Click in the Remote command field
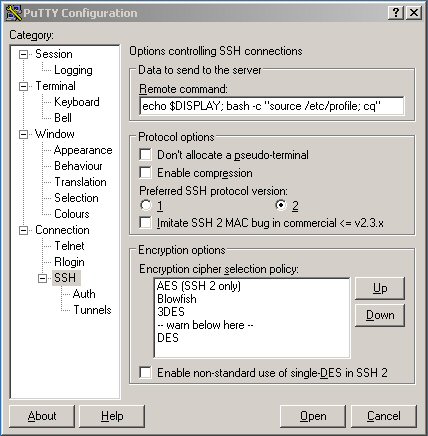The width and height of the screenshot is (428, 436). click(271, 106)
